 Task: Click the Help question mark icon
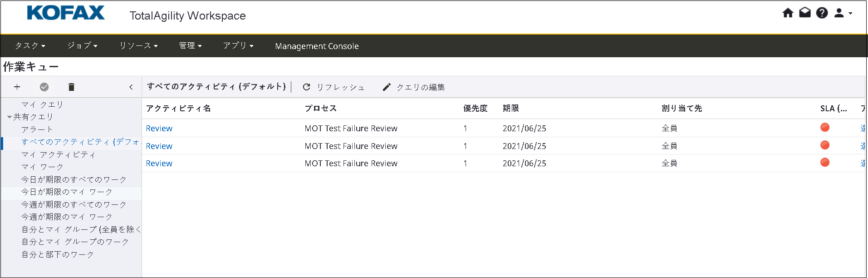click(822, 13)
